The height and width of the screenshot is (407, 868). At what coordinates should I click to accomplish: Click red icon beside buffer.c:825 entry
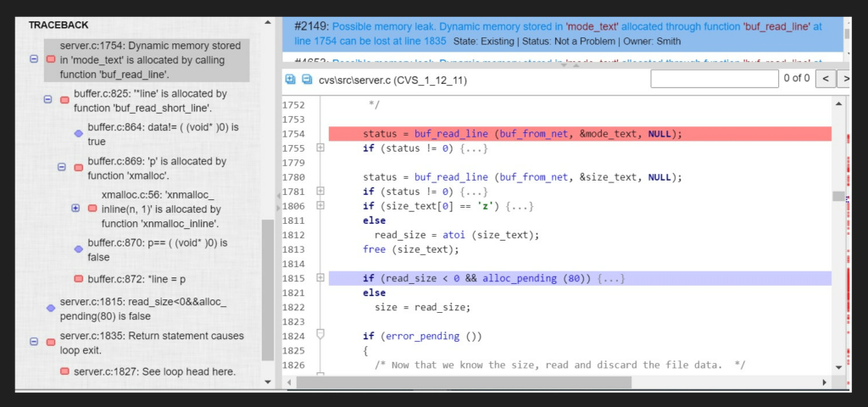pos(64,100)
